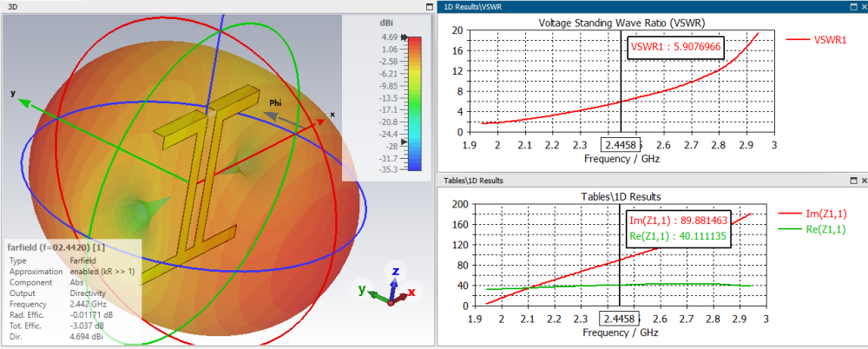Click the Phi angle label in 3D view

tap(275, 103)
